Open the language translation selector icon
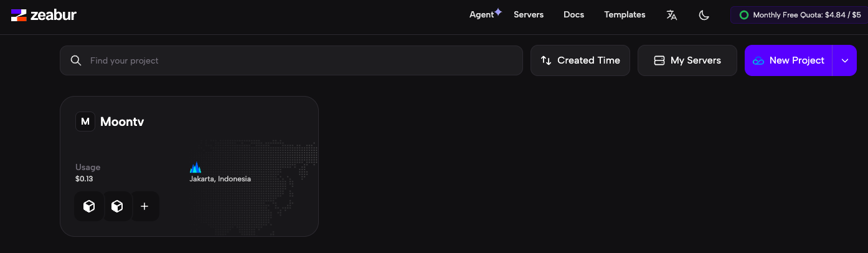Viewport: 868px width, 253px height. tap(671, 15)
